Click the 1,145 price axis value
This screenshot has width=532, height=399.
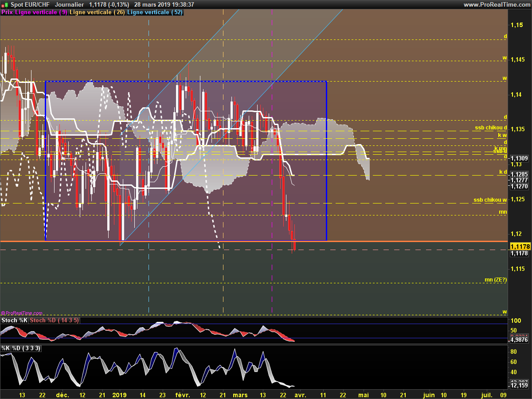coord(518,60)
